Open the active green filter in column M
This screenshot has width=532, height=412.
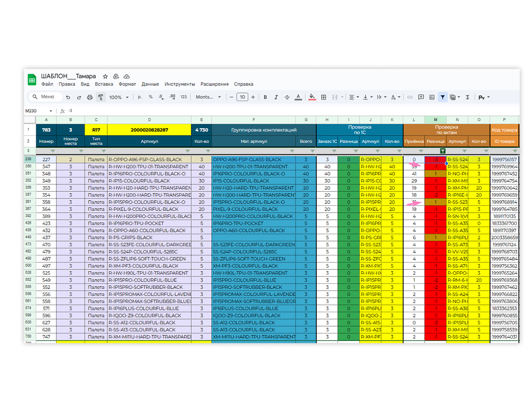(x=443, y=151)
